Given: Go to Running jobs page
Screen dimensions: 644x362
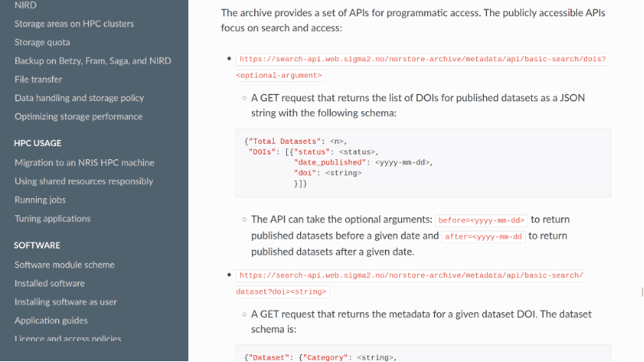Looking at the screenshot, I should click(40, 200).
